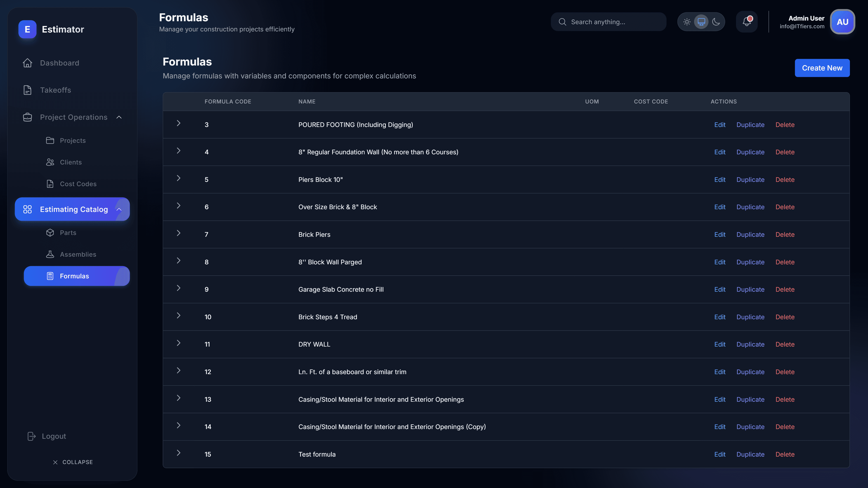This screenshot has height=488, width=868.
Task: Open the Dashboard menu item
Action: pos(72,63)
